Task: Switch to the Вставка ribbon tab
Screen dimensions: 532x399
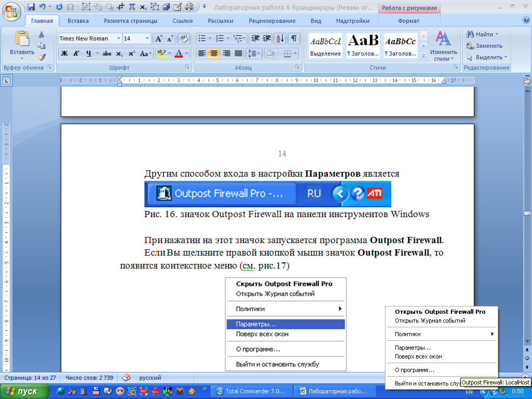Action: pos(78,21)
